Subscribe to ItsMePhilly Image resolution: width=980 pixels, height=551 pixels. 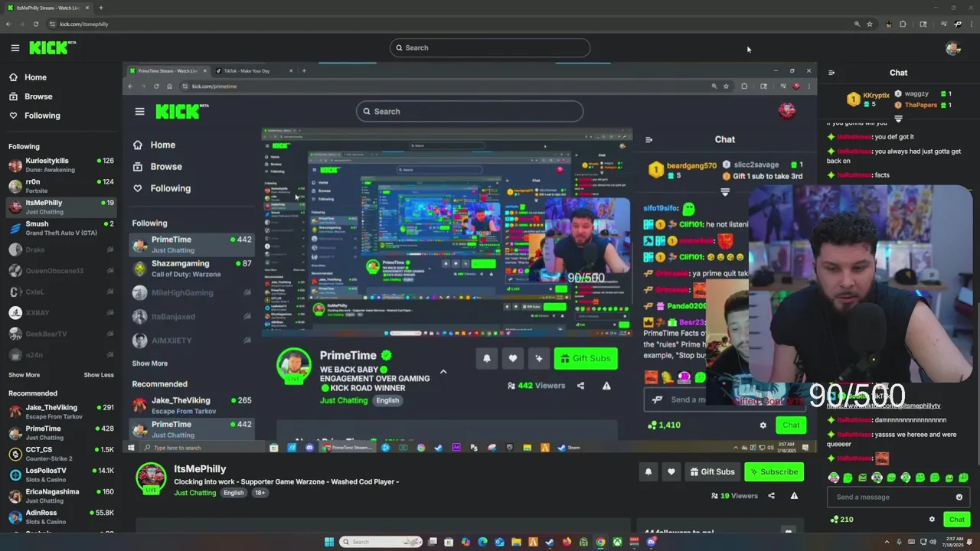click(774, 471)
